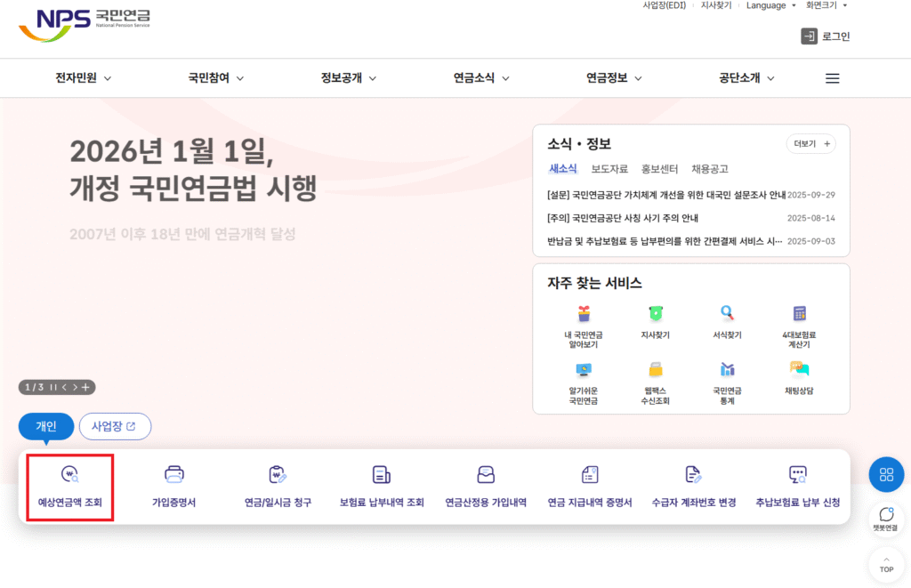Click the 더보기 button in 소식·정보
Viewport: 911px width, 588px height.
pyautogui.click(x=810, y=143)
